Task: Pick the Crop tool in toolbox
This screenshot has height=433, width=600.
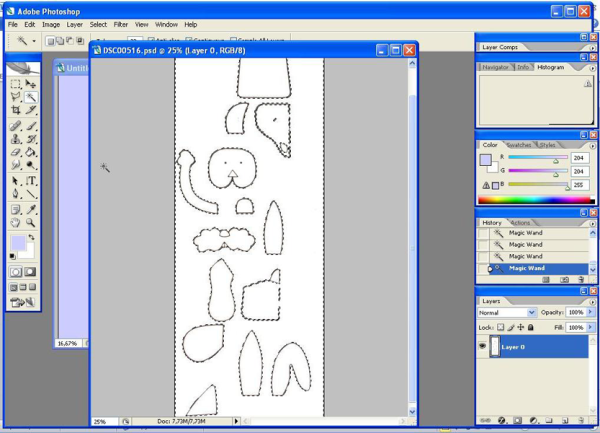Action: point(16,111)
